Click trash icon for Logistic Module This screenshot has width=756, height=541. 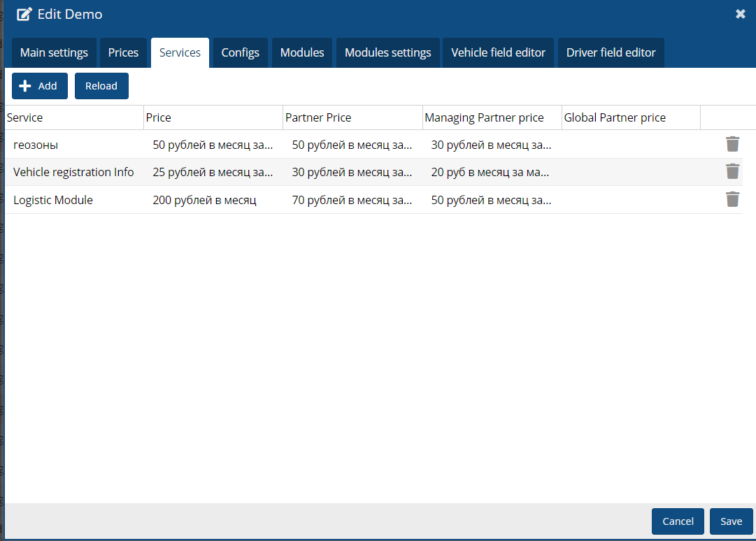(x=732, y=200)
